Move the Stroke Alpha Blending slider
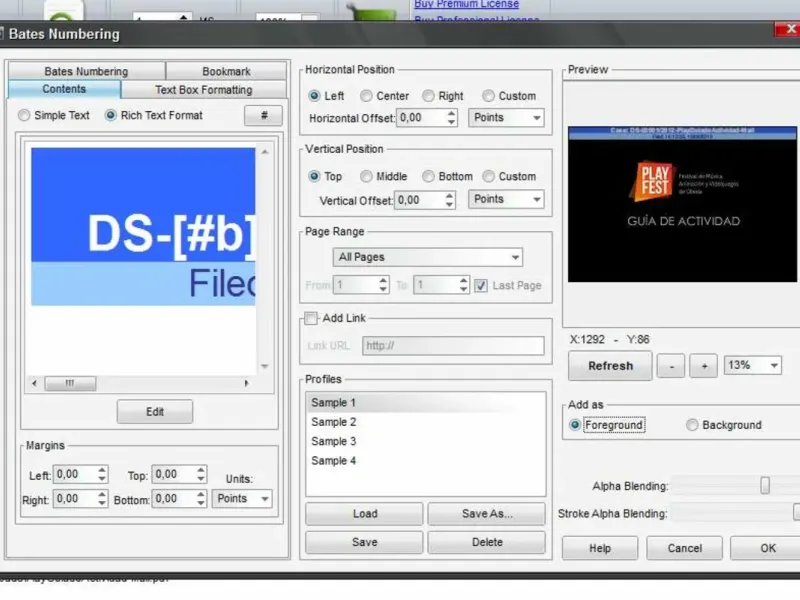 [797, 512]
